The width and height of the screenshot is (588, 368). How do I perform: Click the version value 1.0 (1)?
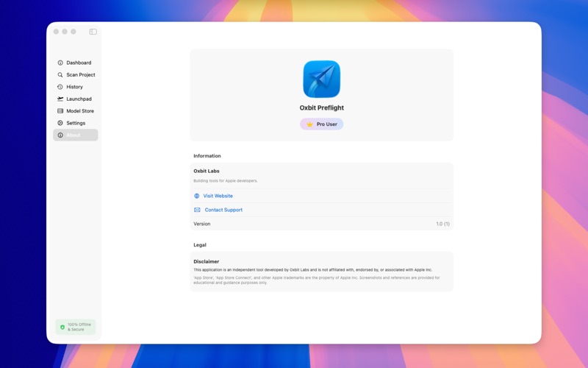(443, 224)
